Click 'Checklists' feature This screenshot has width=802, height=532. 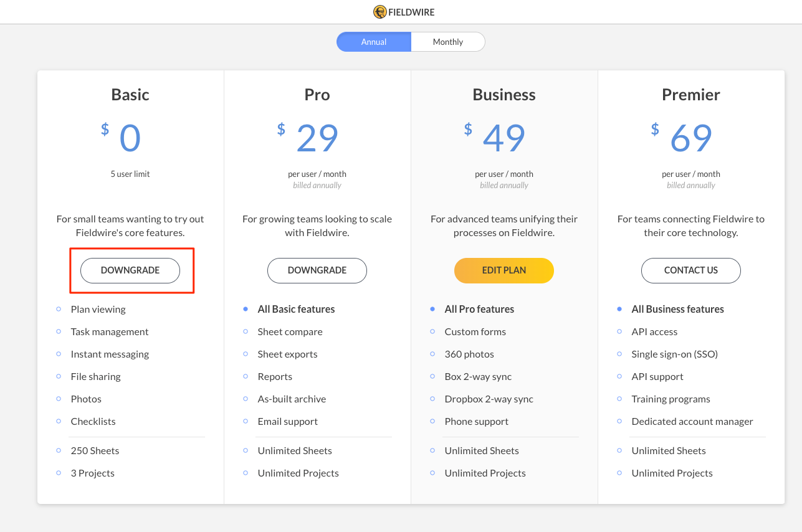point(93,421)
